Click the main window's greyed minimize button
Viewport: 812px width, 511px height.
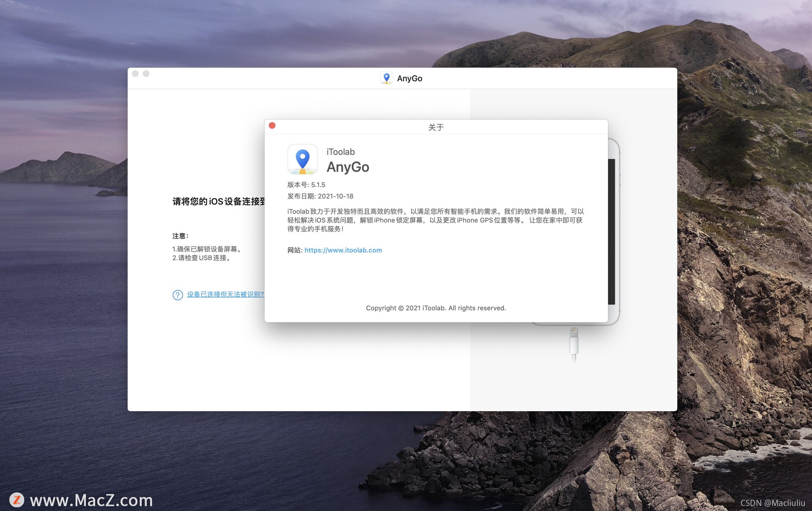[x=146, y=74]
